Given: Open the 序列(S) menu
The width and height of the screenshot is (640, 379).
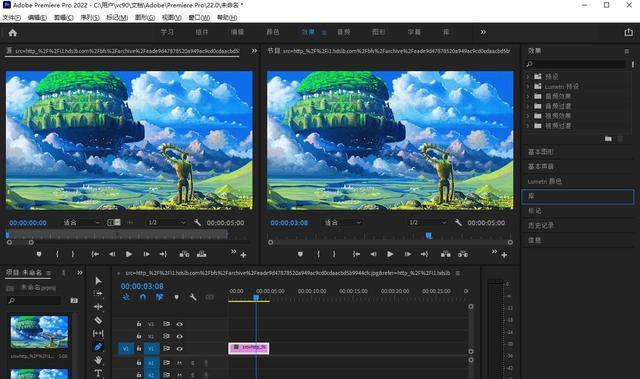Looking at the screenshot, I should 90,18.
